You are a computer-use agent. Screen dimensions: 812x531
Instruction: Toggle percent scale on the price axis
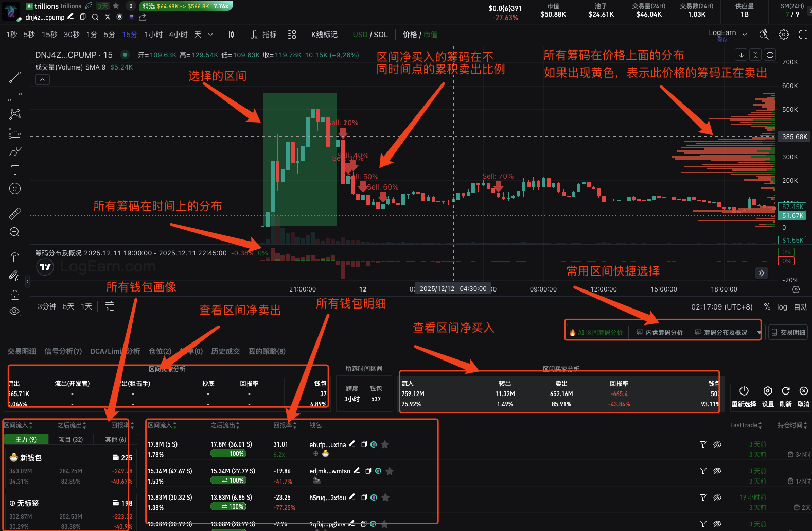tap(767, 307)
